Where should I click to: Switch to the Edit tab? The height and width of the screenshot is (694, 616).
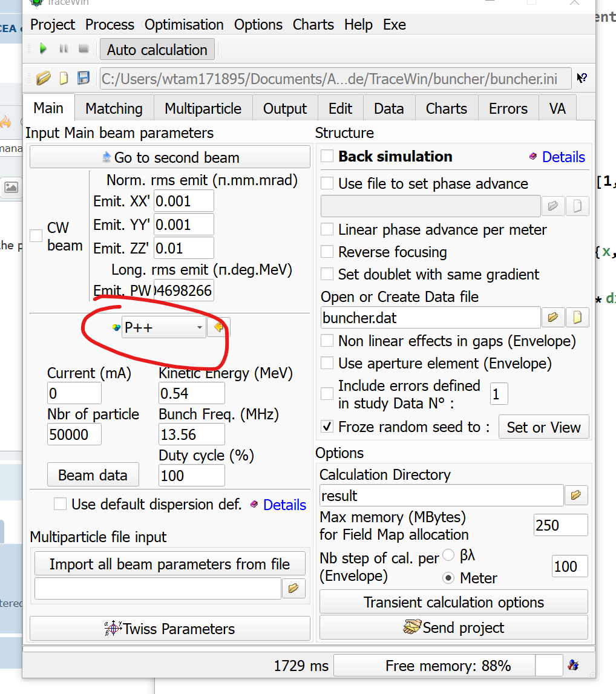pos(340,108)
